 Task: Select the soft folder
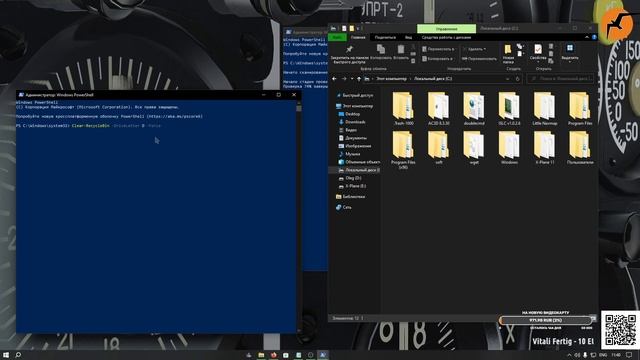click(x=438, y=147)
